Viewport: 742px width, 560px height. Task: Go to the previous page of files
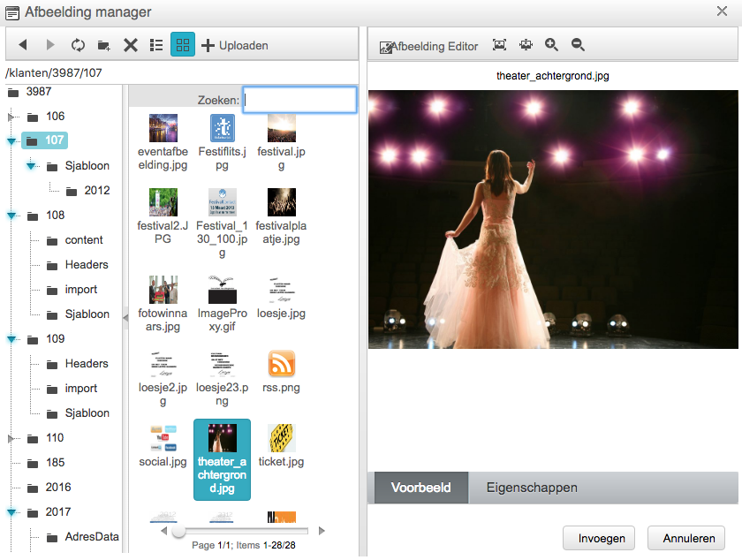[164, 531]
